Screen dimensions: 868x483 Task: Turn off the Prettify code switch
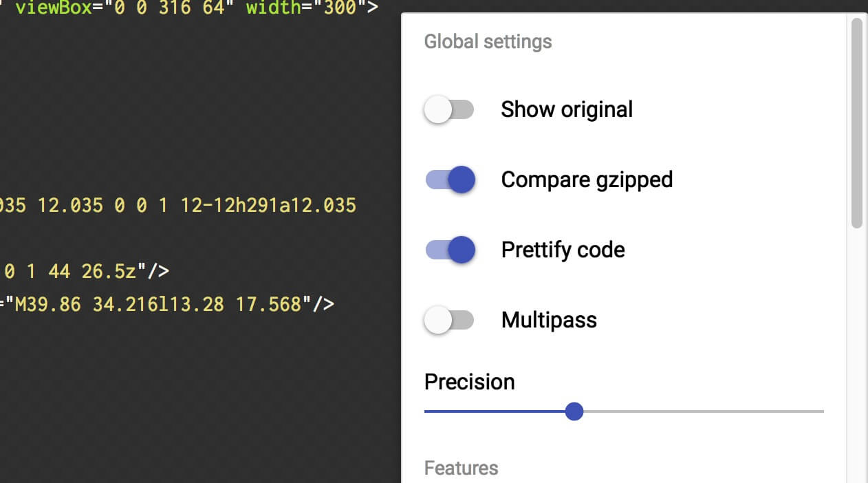(450, 250)
